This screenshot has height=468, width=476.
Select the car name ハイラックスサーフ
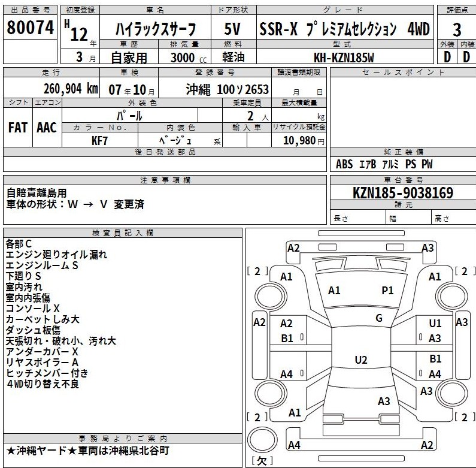156,29
